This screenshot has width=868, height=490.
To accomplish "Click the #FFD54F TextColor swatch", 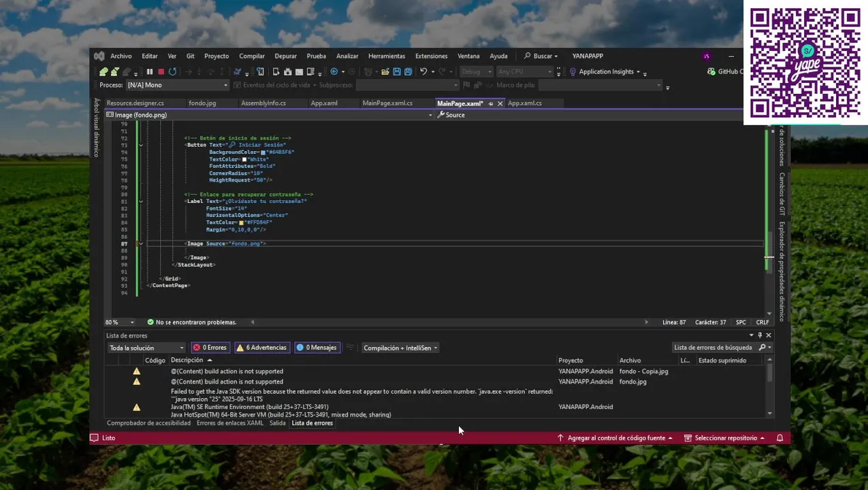I will pyautogui.click(x=241, y=223).
